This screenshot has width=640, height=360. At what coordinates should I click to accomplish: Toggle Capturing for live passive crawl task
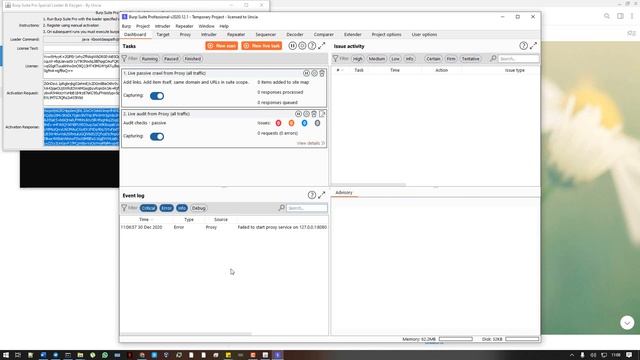pos(157,96)
